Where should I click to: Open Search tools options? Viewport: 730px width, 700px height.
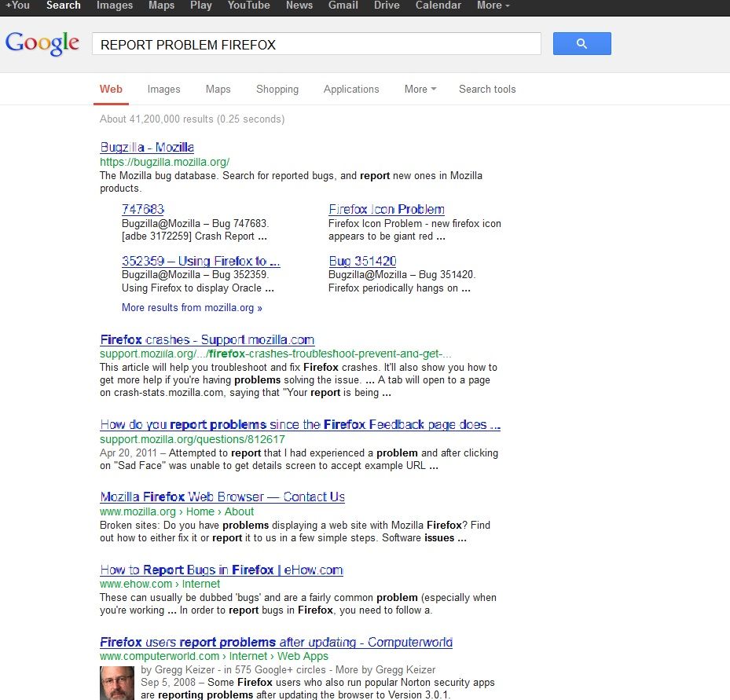(x=487, y=89)
